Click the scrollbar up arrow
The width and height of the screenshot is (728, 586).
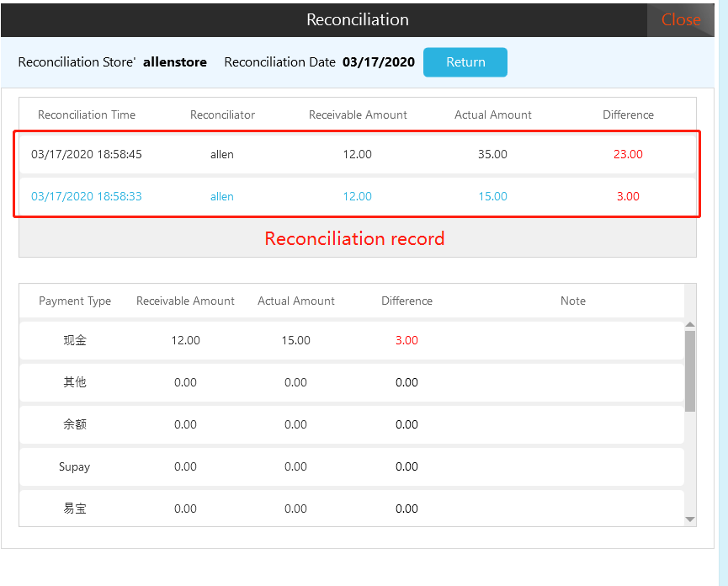coord(690,325)
